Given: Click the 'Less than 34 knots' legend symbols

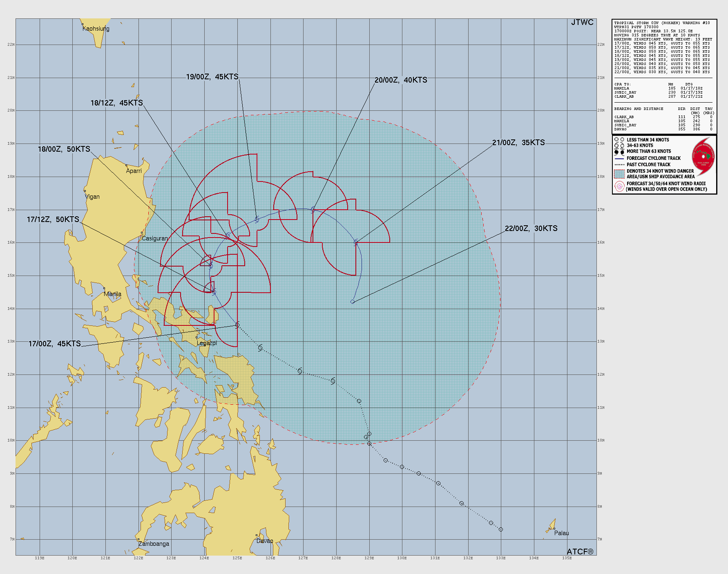Looking at the screenshot, I should [x=619, y=140].
